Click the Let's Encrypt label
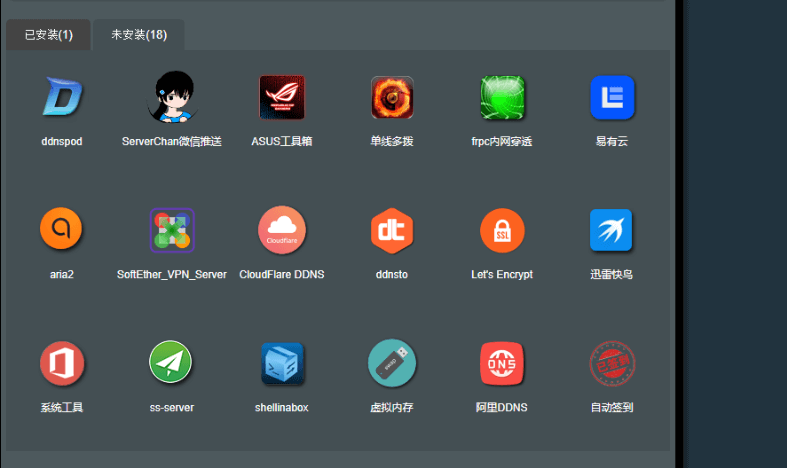 click(x=502, y=275)
